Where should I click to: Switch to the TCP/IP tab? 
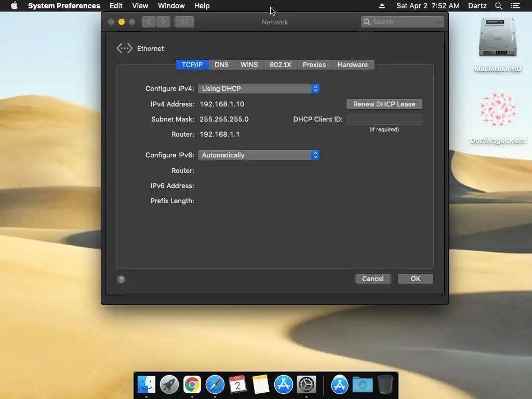tap(192, 65)
